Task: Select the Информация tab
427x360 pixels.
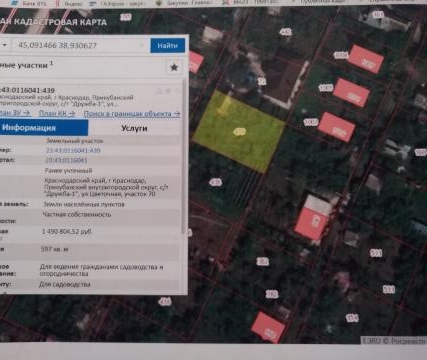Action: pos(43,128)
